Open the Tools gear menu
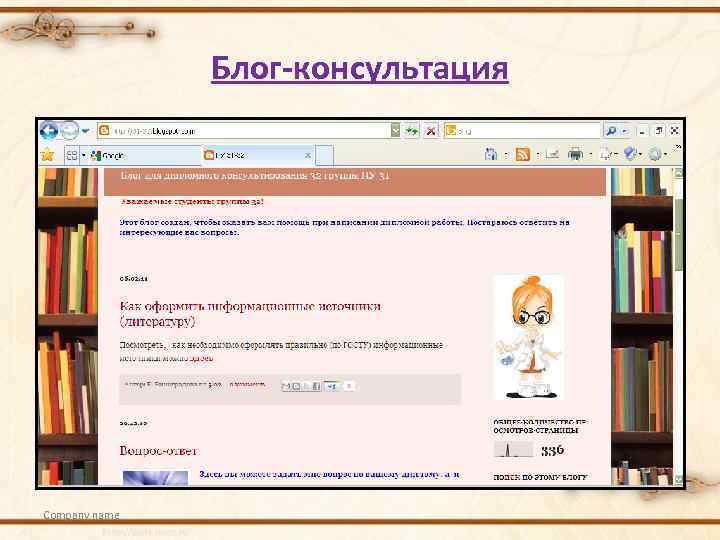 (x=655, y=155)
